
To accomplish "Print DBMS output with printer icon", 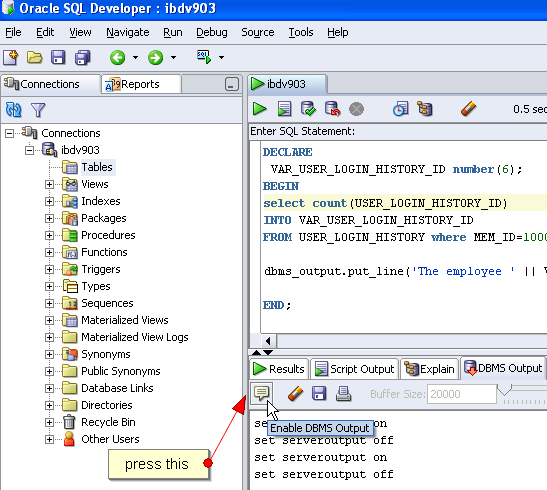I will point(343,394).
